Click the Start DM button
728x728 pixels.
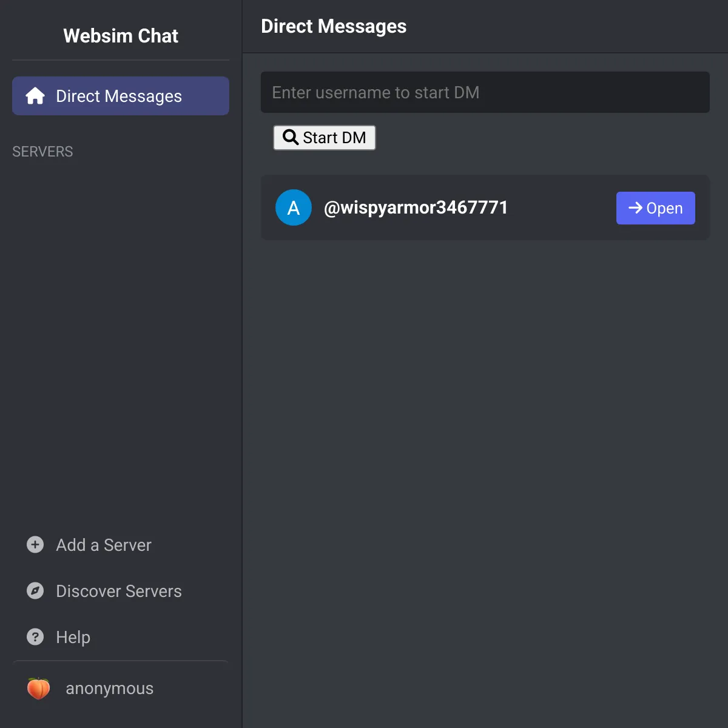tap(325, 138)
